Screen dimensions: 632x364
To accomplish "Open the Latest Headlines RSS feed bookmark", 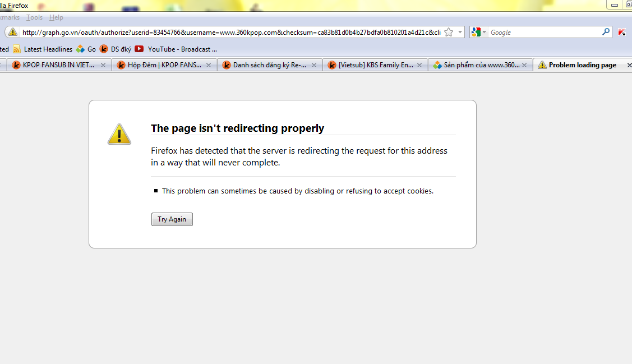I will click(x=43, y=49).
